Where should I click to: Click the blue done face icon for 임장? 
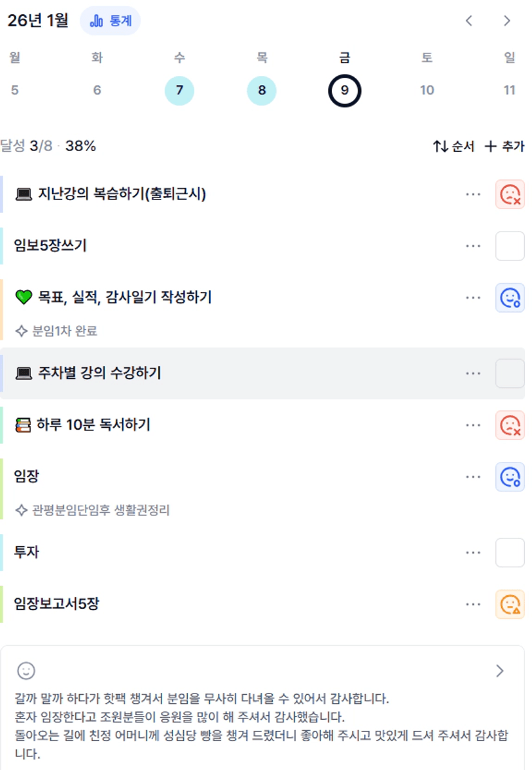coord(509,477)
